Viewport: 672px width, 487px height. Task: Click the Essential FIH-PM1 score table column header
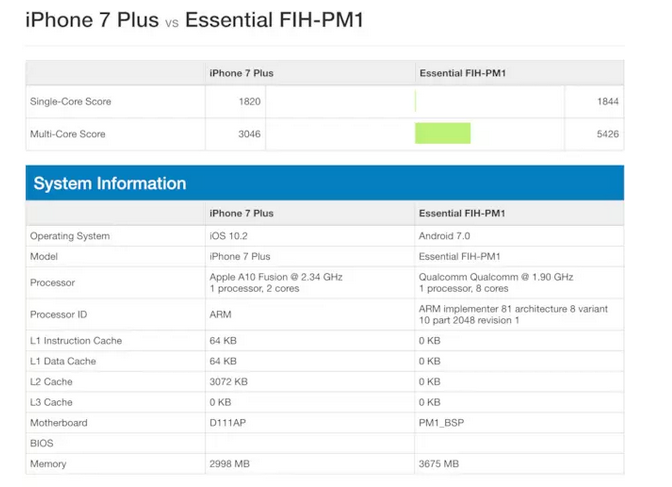coord(462,73)
